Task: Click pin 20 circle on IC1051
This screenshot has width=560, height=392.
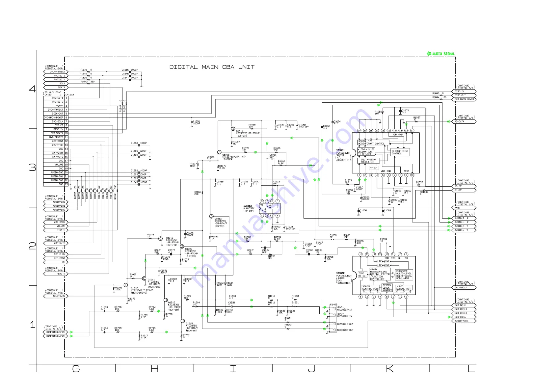Action: point(359,131)
